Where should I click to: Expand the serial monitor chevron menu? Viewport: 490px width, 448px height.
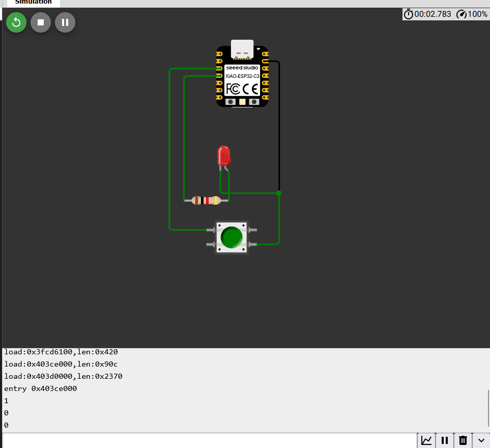pyautogui.click(x=481, y=440)
